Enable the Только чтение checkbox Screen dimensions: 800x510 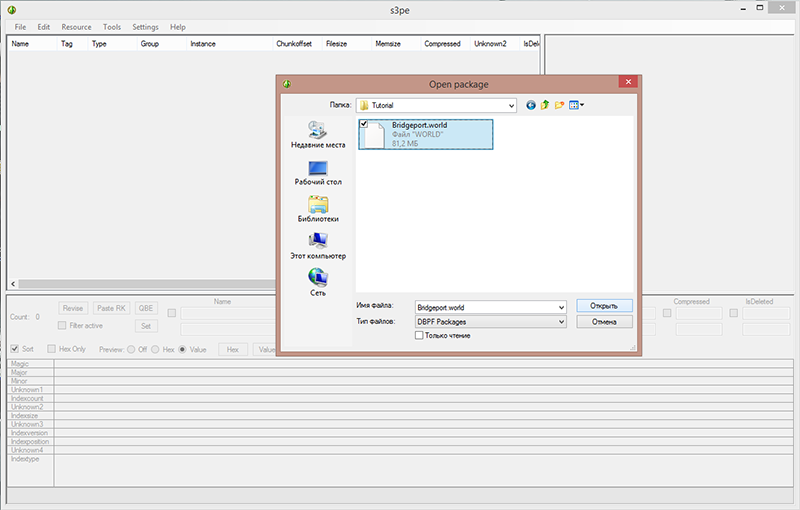coord(419,336)
